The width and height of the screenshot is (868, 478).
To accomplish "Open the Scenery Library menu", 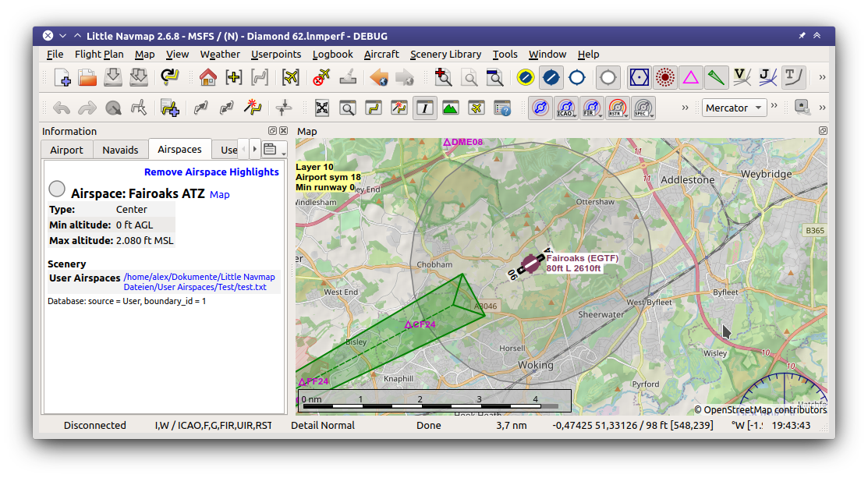I will [x=445, y=55].
